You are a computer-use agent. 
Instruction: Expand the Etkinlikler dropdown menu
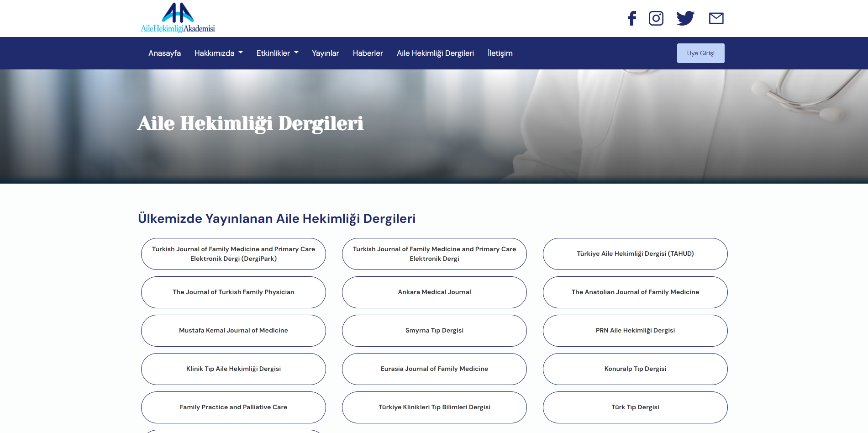277,53
